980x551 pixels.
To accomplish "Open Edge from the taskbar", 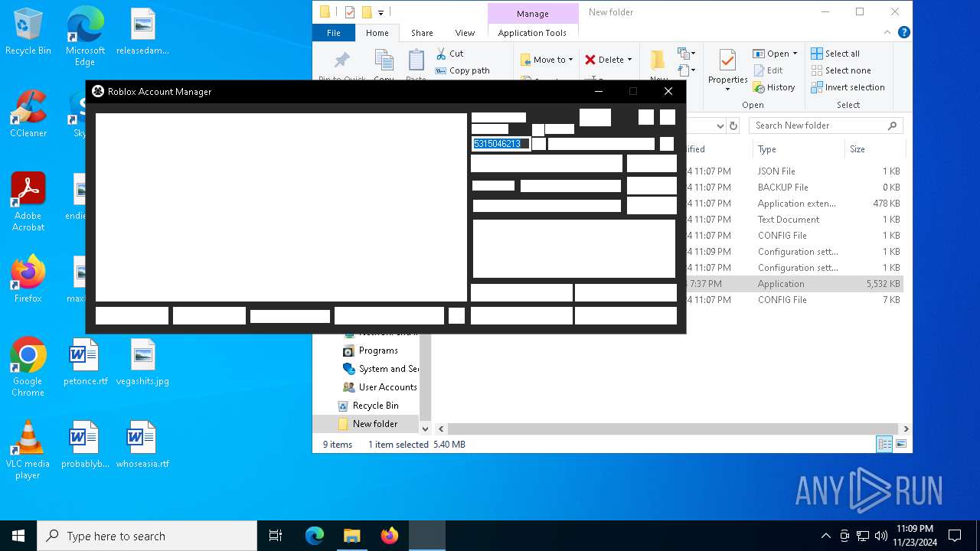I will (x=315, y=536).
